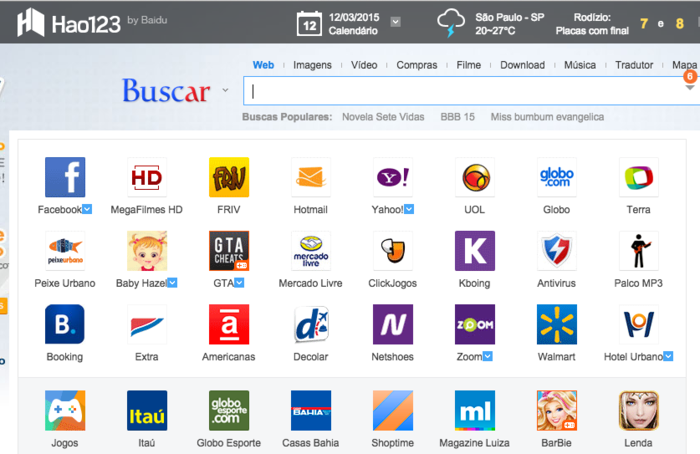The image size is (700, 454).
Task: Click the Hao123 logo
Action: (x=69, y=23)
